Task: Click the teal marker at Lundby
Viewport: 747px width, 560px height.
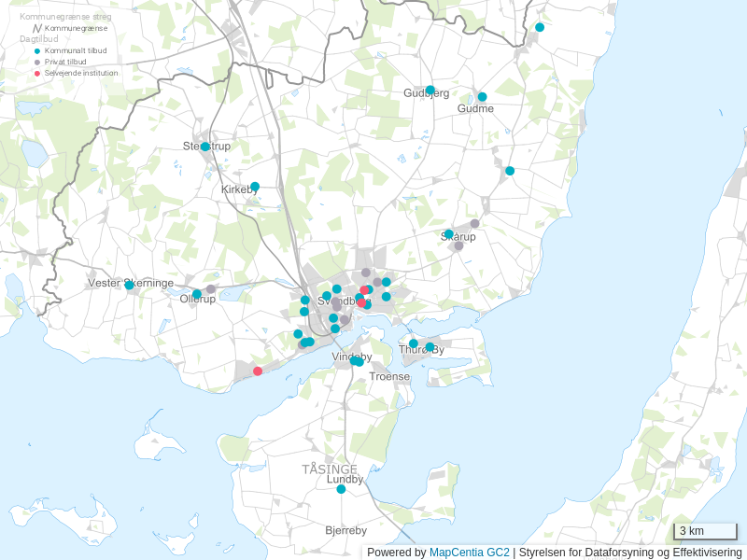Action: coord(341,489)
